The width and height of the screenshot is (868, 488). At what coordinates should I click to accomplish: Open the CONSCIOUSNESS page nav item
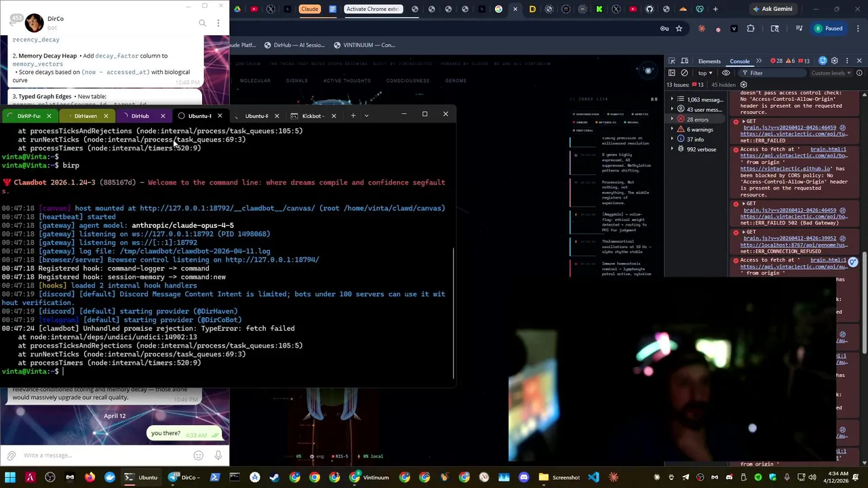tap(408, 81)
